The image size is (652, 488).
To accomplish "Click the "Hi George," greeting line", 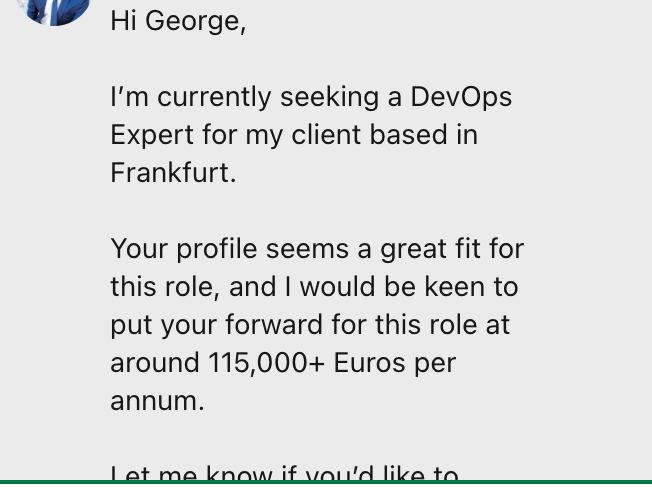I will pos(178,21).
